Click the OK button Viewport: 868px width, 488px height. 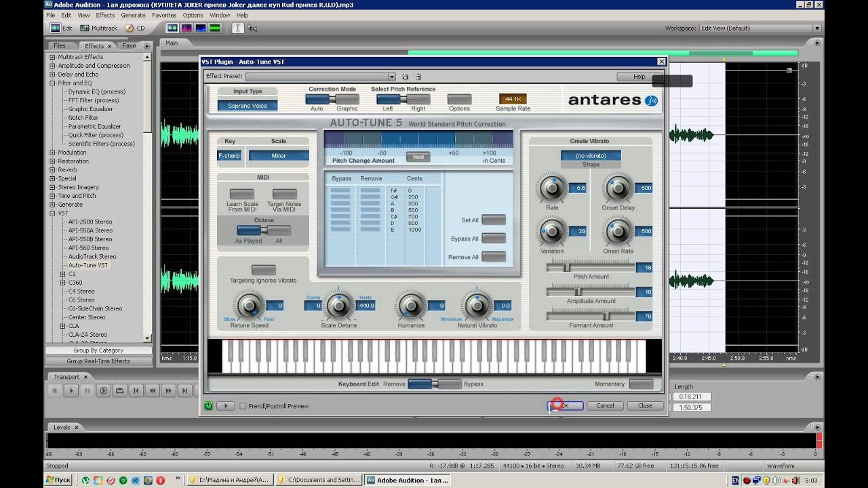(x=565, y=406)
